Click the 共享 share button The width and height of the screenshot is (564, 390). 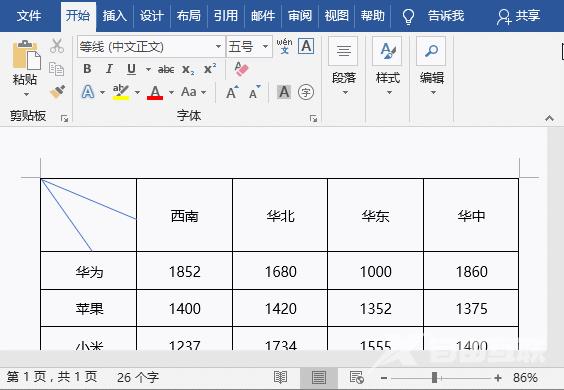tap(518, 16)
